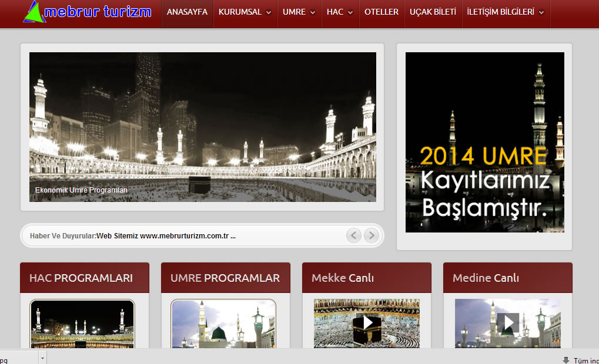Image resolution: width=599 pixels, height=364 pixels.
Task: Open the Mekke Canlı section header
Action: [x=343, y=278]
